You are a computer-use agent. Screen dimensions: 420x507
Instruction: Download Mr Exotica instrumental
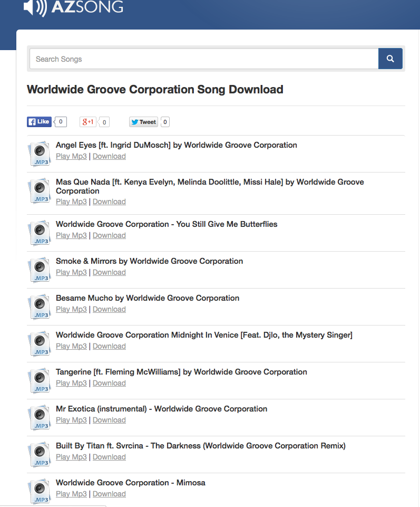(109, 420)
